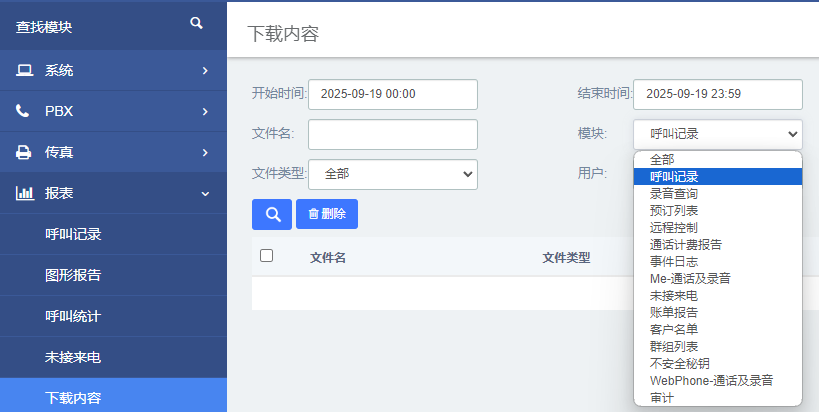
Task: Click the 开始时间 date field
Action: point(392,94)
